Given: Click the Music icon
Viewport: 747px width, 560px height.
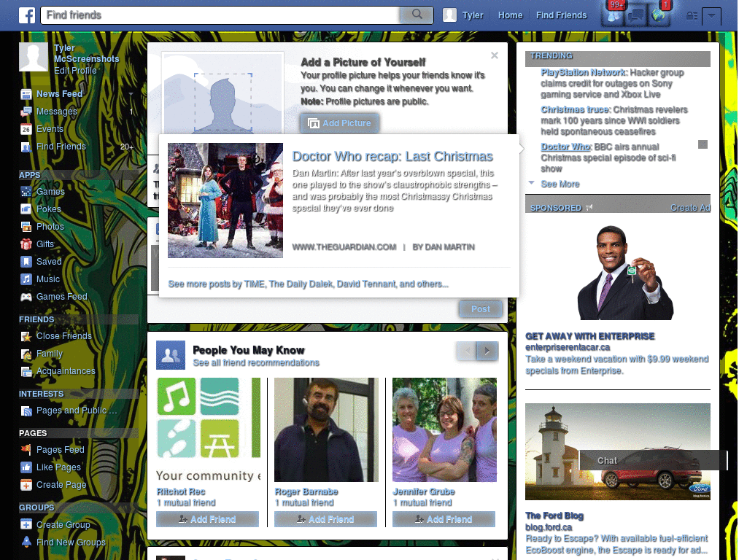Looking at the screenshot, I should pos(26,279).
